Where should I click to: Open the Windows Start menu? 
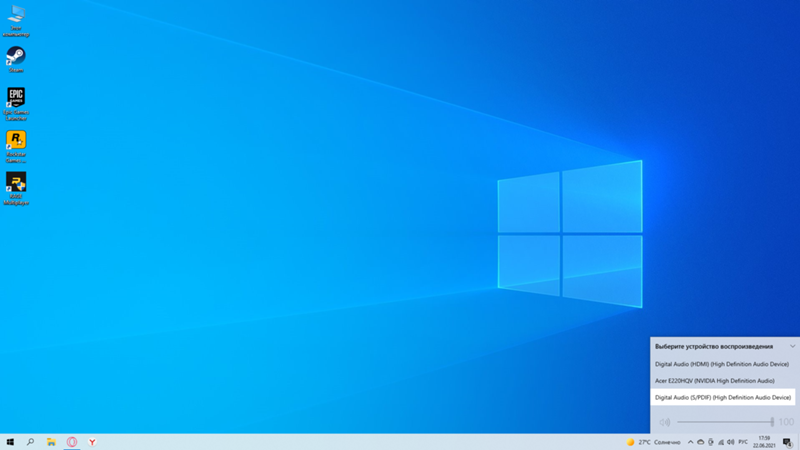10,441
